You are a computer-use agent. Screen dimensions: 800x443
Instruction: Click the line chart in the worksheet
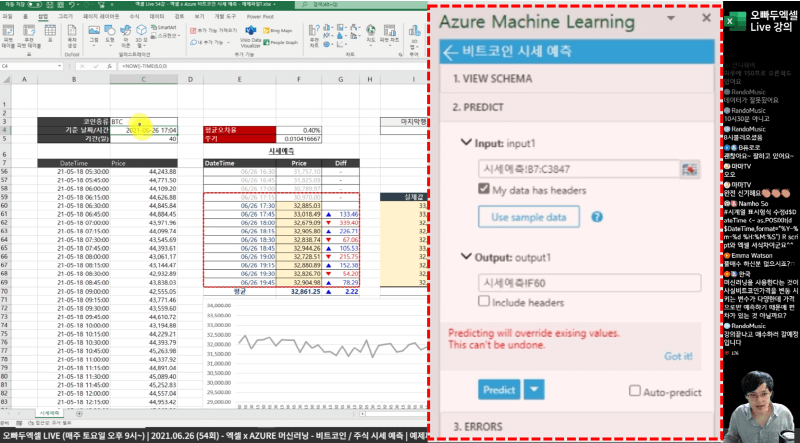315,352
